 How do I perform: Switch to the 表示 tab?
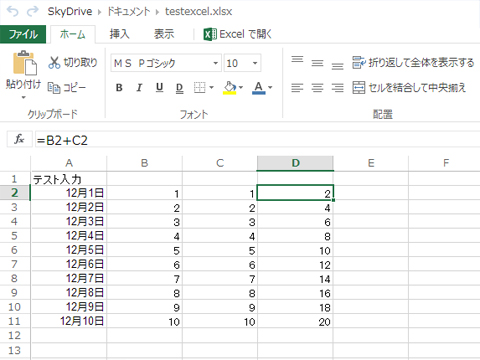point(164,34)
